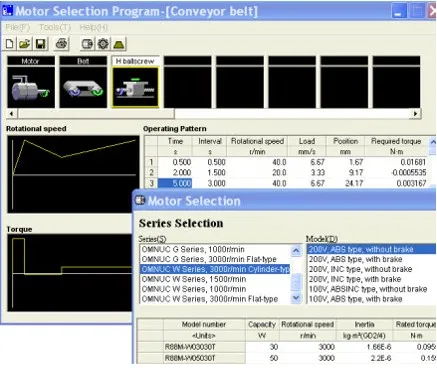Click the motor cylinder toolbar icon

click(x=87, y=44)
